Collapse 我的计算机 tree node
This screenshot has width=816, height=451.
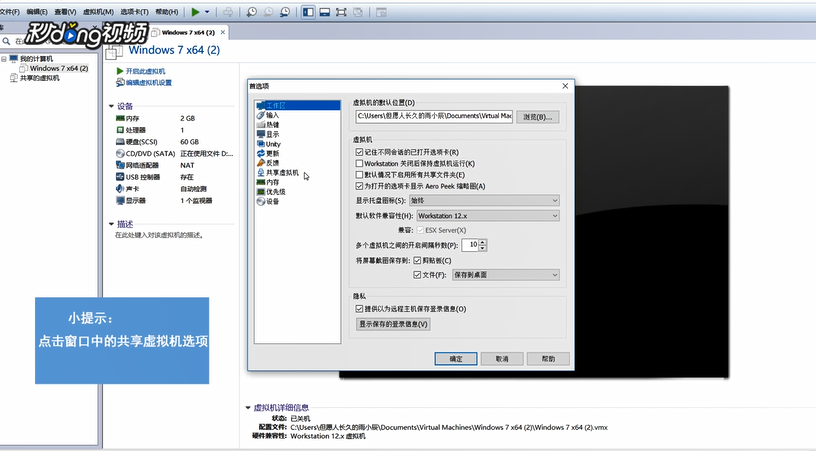(x=4, y=59)
